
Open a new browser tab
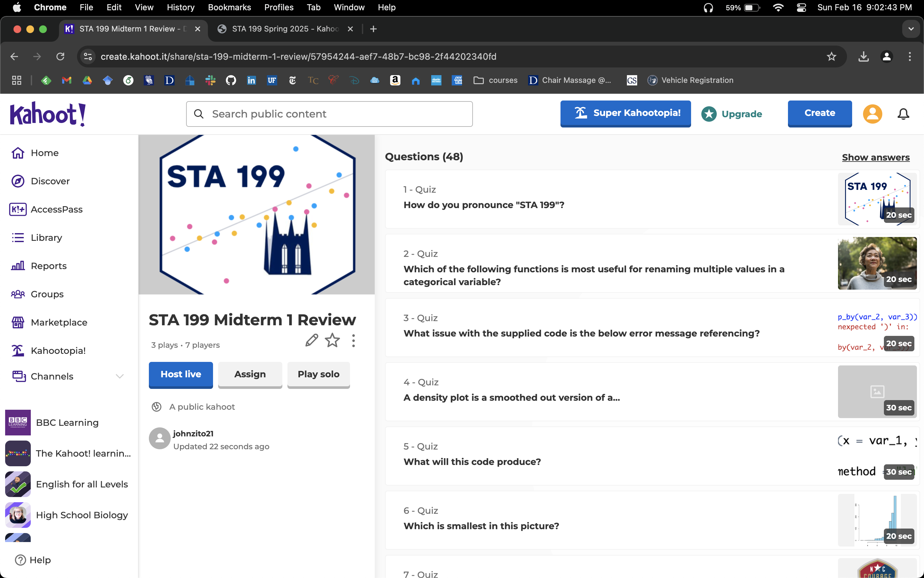(x=373, y=29)
